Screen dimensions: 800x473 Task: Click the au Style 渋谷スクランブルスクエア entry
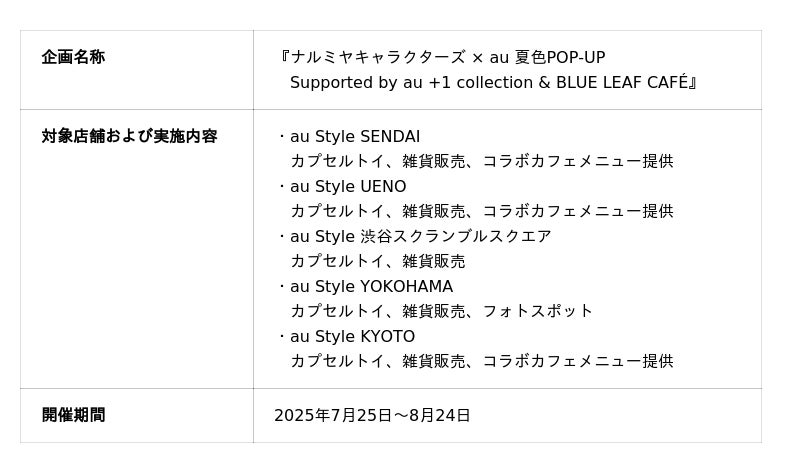coord(420,236)
